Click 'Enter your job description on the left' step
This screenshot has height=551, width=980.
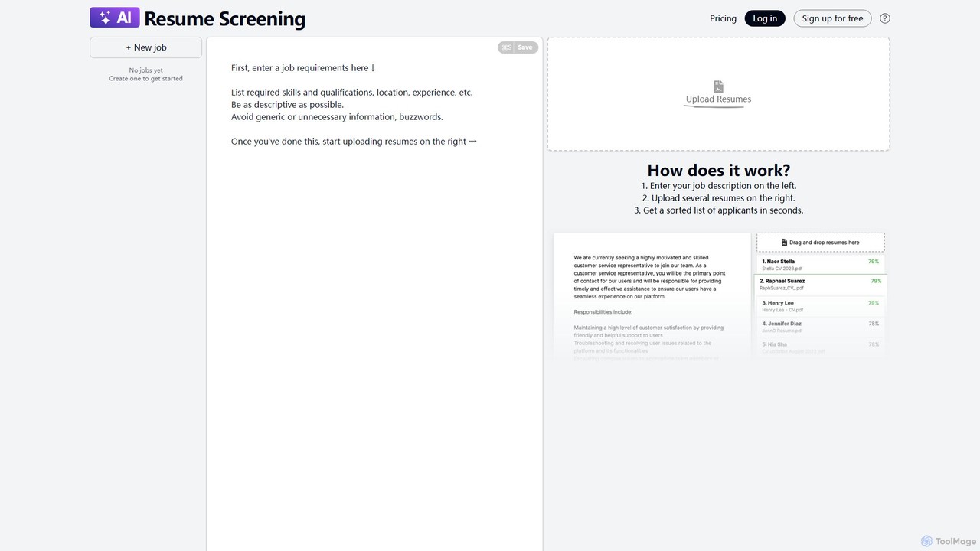tap(718, 186)
